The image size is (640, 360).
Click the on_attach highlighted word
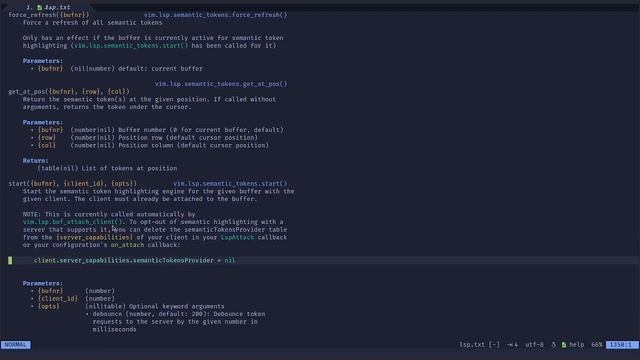click(127, 245)
